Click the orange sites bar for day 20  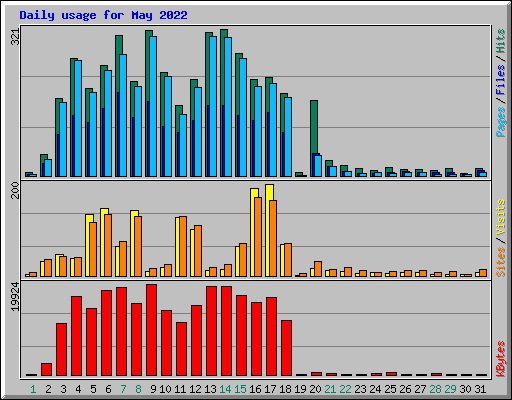(x=318, y=269)
